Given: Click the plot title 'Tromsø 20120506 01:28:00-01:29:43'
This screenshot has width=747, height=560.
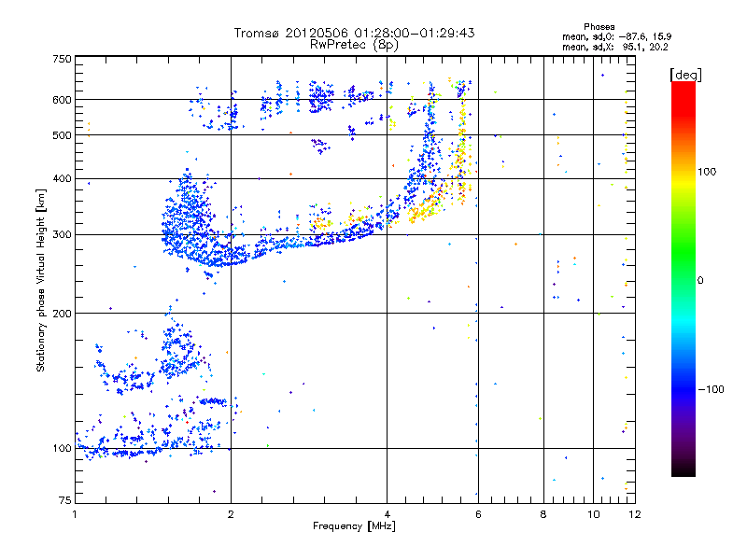Looking at the screenshot, I should click(x=354, y=33).
